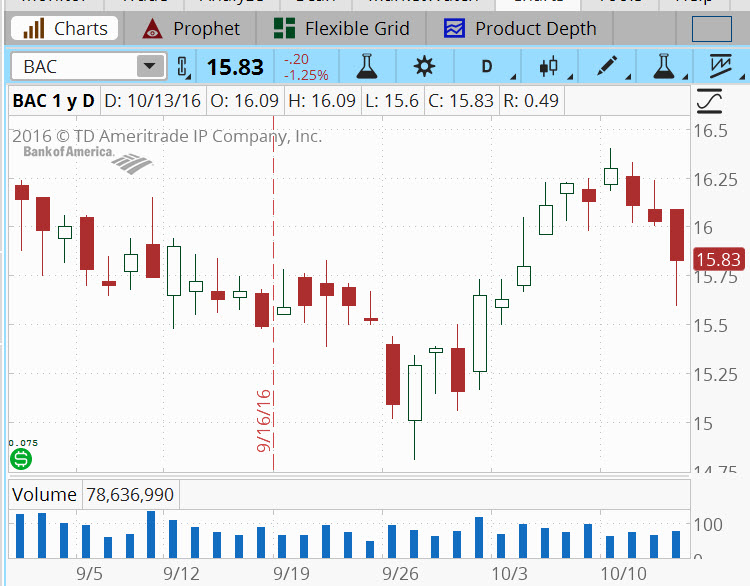This screenshot has height=586, width=750.
Task: Click the 10/10 date axis label
Action: tap(623, 574)
